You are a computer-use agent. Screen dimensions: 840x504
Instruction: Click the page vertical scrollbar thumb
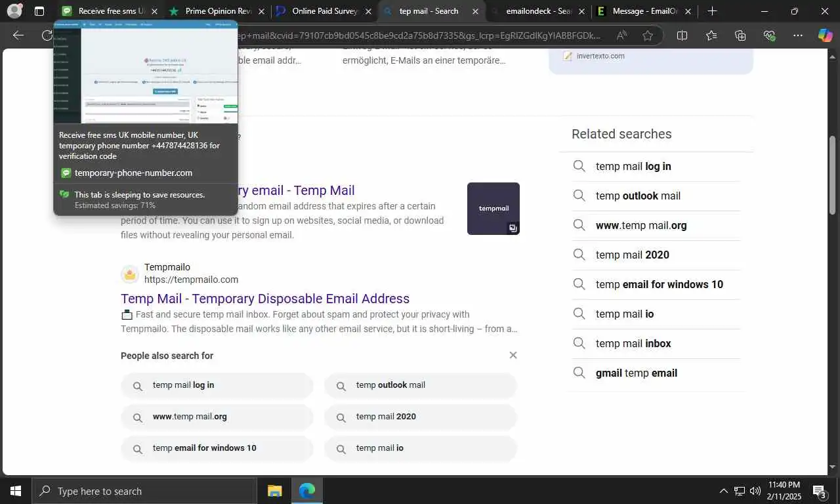833,175
